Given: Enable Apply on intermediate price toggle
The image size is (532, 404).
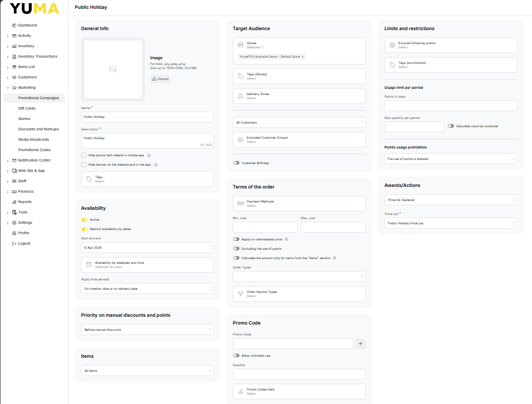Looking at the screenshot, I should 236,239.
